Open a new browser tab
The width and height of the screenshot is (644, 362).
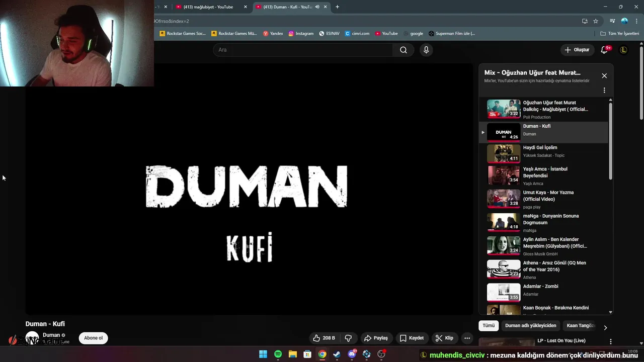[337, 7]
